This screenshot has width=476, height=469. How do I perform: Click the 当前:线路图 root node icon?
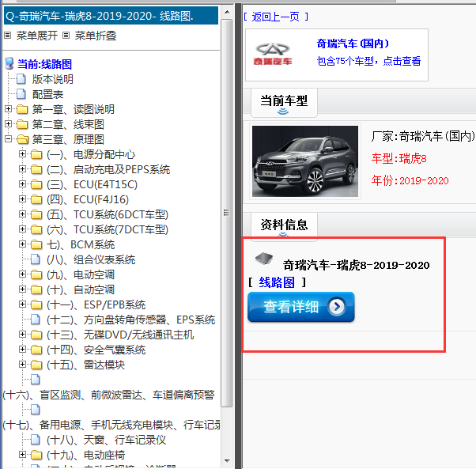pyautogui.click(x=9, y=64)
